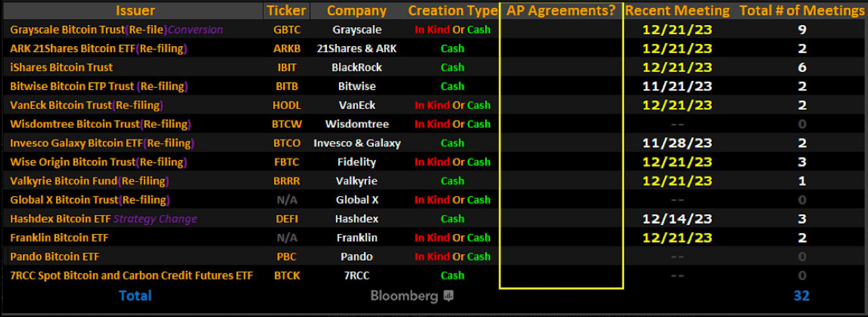Click the 12/14/23 recent meeting date
The height and width of the screenshot is (317, 868).
tap(676, 219)
